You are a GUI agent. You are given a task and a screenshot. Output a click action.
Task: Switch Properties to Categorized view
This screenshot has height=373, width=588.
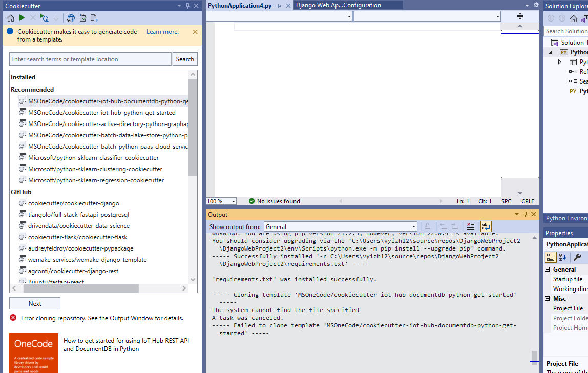tap(551, 257)
